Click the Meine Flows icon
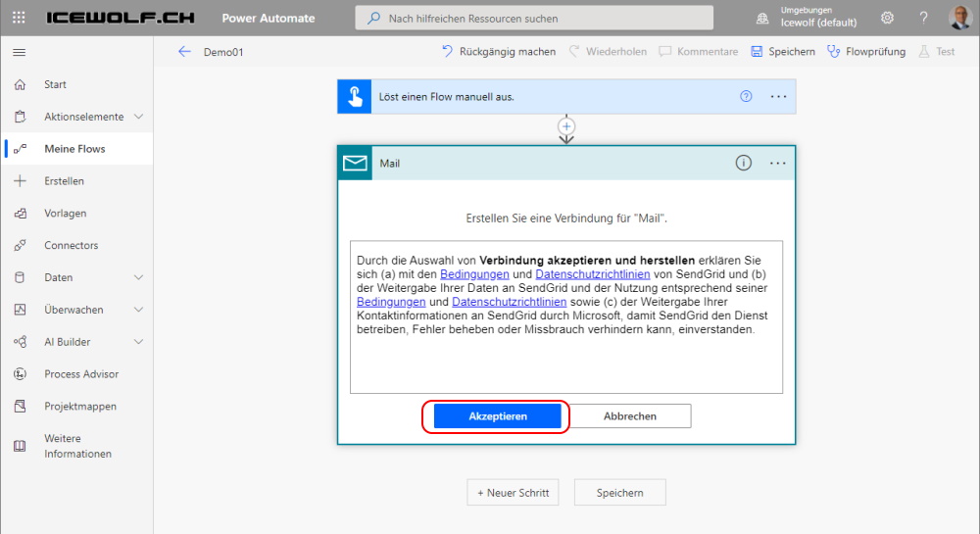The image size is (980, 534). click(20, 149)
